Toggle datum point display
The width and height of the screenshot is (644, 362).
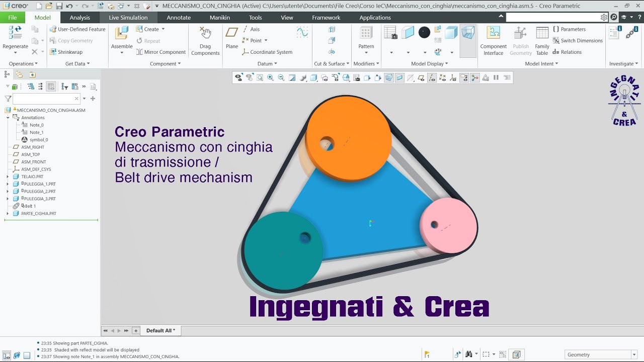click(x=442, y=77)
